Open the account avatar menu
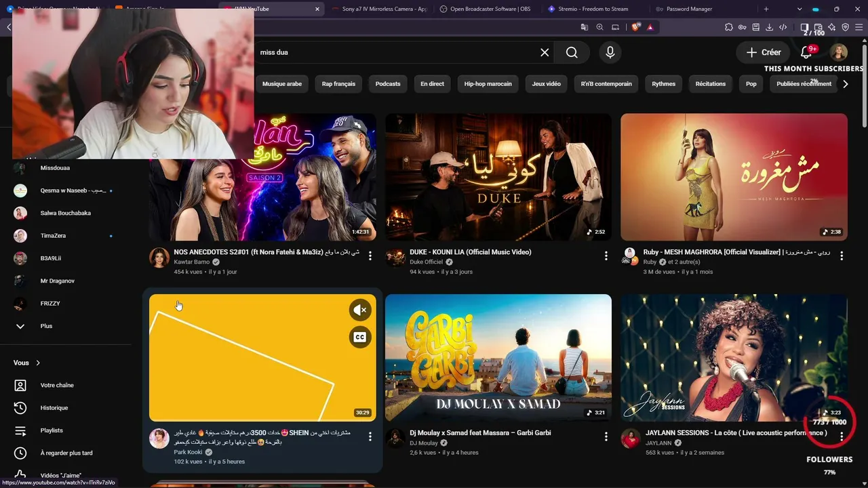The height and width of the screenshot is (488, 868). point(839,52)
